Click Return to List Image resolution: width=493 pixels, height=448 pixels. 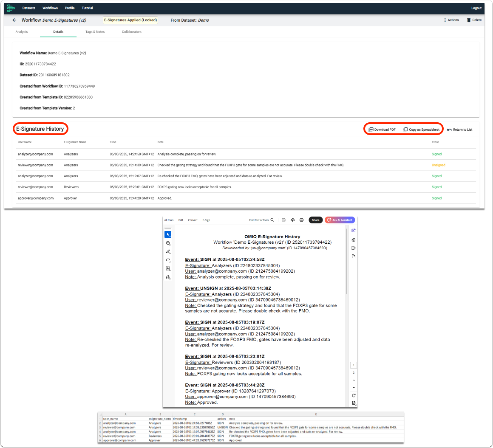(460, 130)
